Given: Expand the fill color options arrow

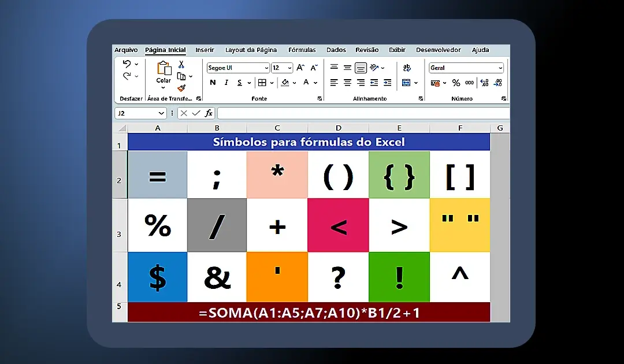Looking at the screenshot, I should point(295,83).
